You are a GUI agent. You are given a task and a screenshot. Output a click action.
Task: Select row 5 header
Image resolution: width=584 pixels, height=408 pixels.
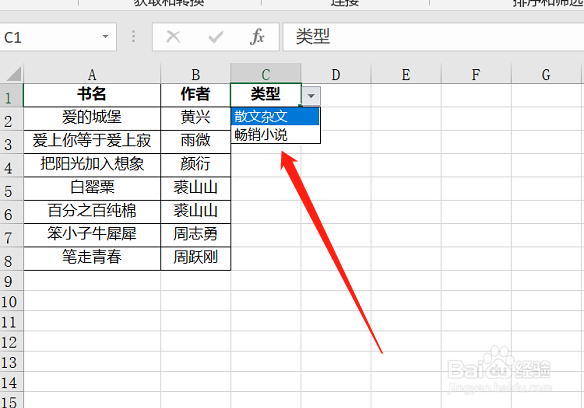[12, 189]
